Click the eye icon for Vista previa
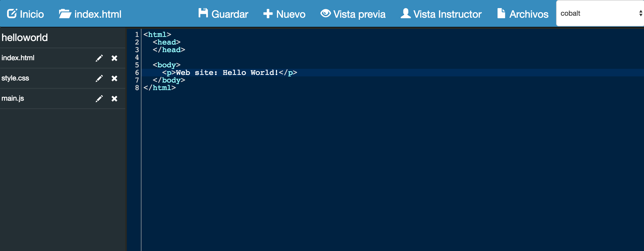This screenshot has height=251, width=644. coord(326,13)
